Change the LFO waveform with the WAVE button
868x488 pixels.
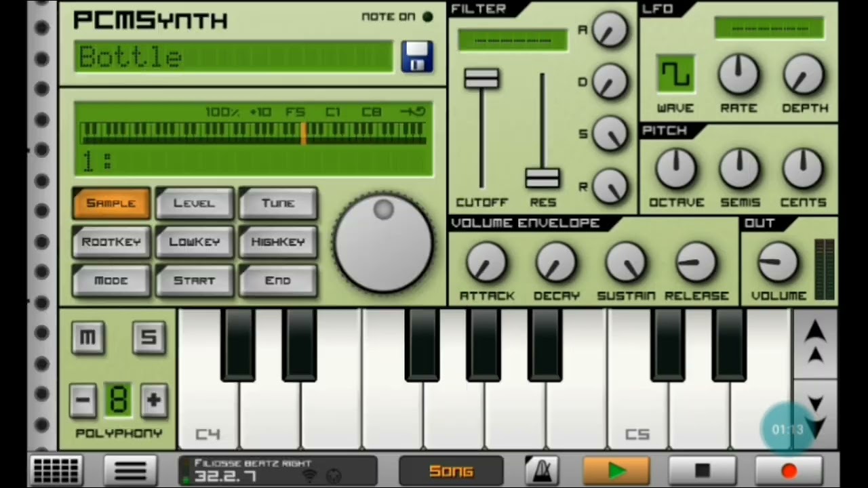675,75
